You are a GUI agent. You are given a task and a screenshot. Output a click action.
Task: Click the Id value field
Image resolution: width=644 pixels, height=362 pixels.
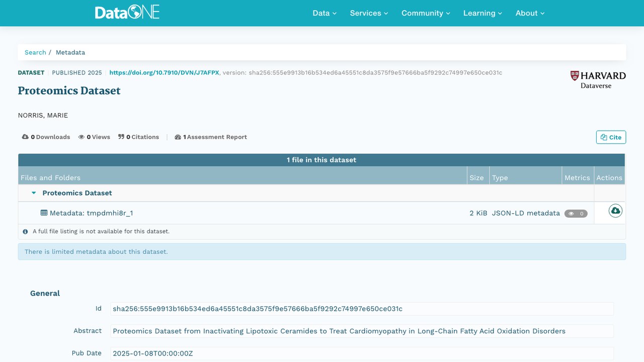362,309
